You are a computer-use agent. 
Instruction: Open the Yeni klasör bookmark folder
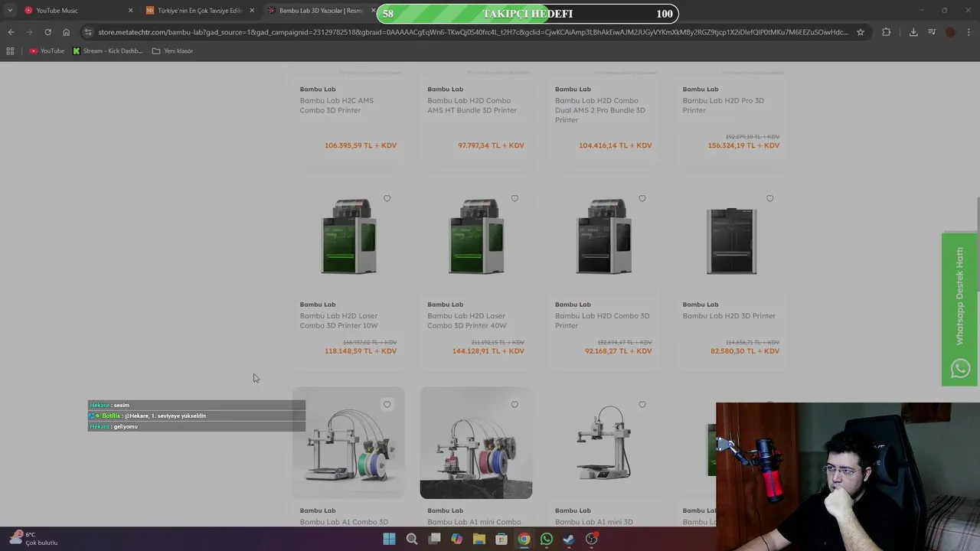tap(172, 51)
